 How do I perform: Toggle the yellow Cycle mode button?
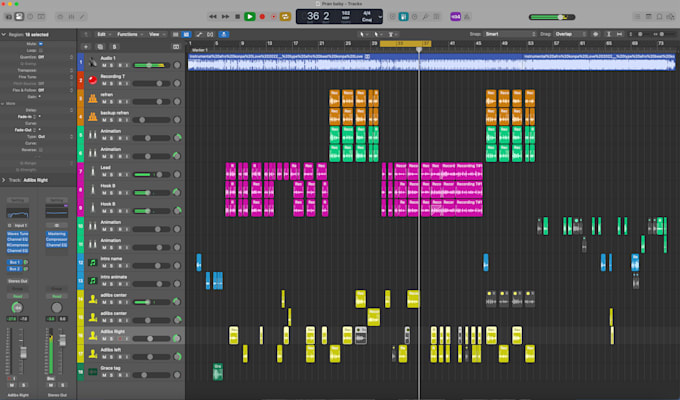(285, 16)
